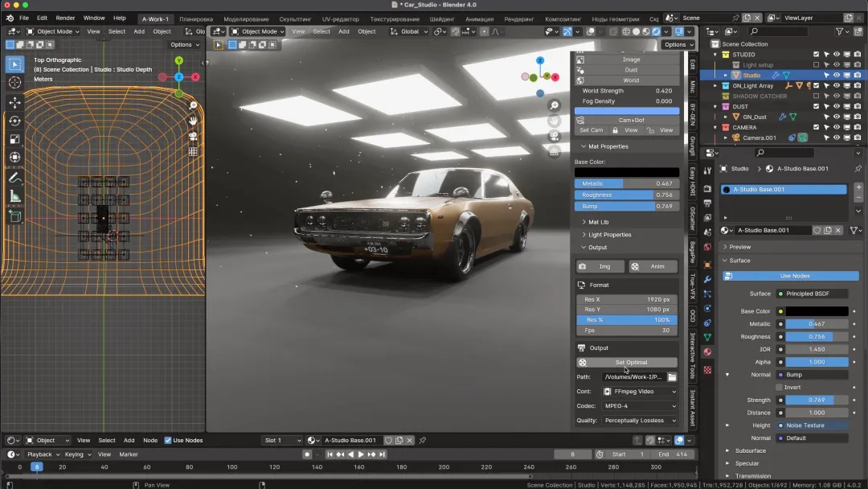Toggle Use Nodes checkbox in node editor
The image size is (868, 489).
[168, 440]
